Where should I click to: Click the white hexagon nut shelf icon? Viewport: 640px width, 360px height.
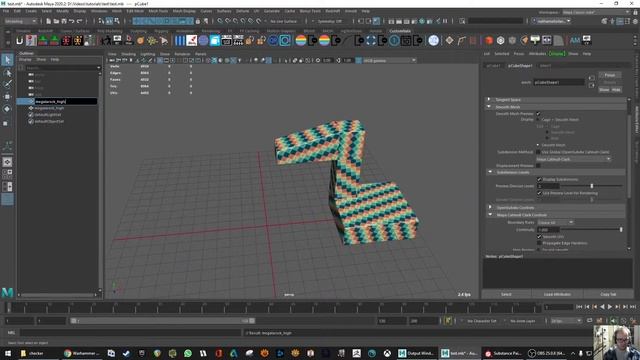500,40
